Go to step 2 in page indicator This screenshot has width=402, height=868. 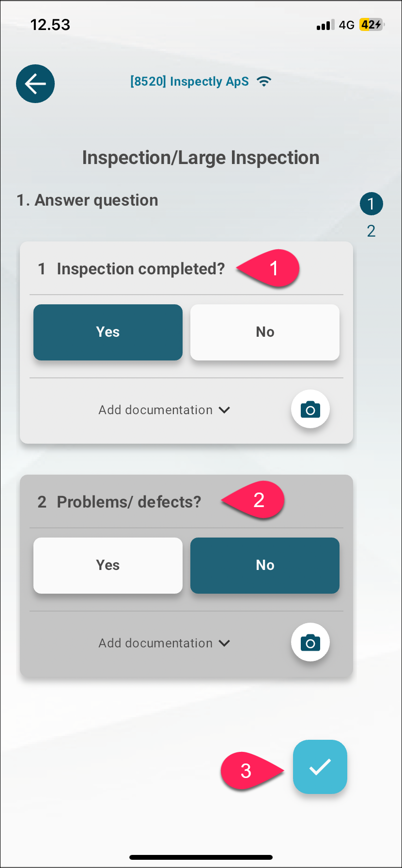[x=371, y=231]
